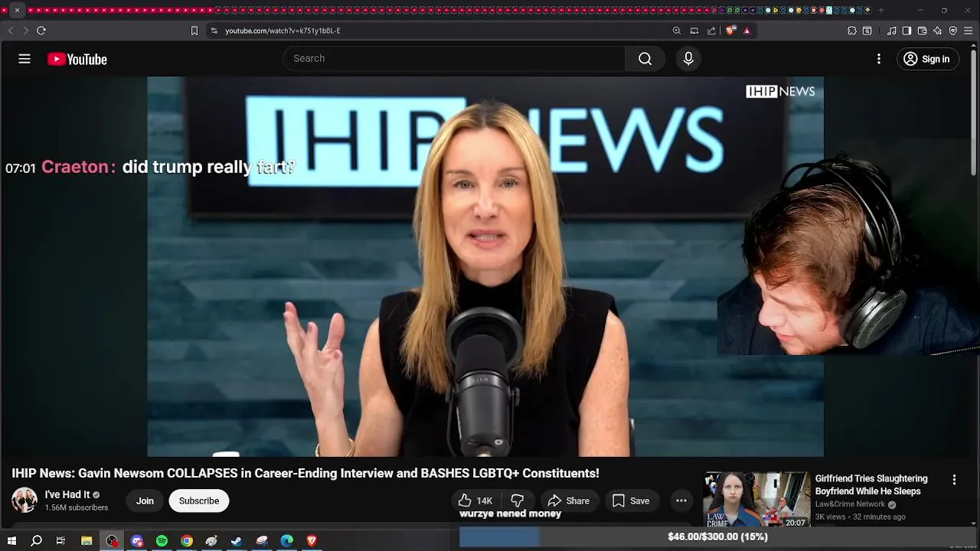The image size is (980, 551).
Task: Open OBS Studio from taskbar
Action: pyautogui.click(x=113, y=540)
